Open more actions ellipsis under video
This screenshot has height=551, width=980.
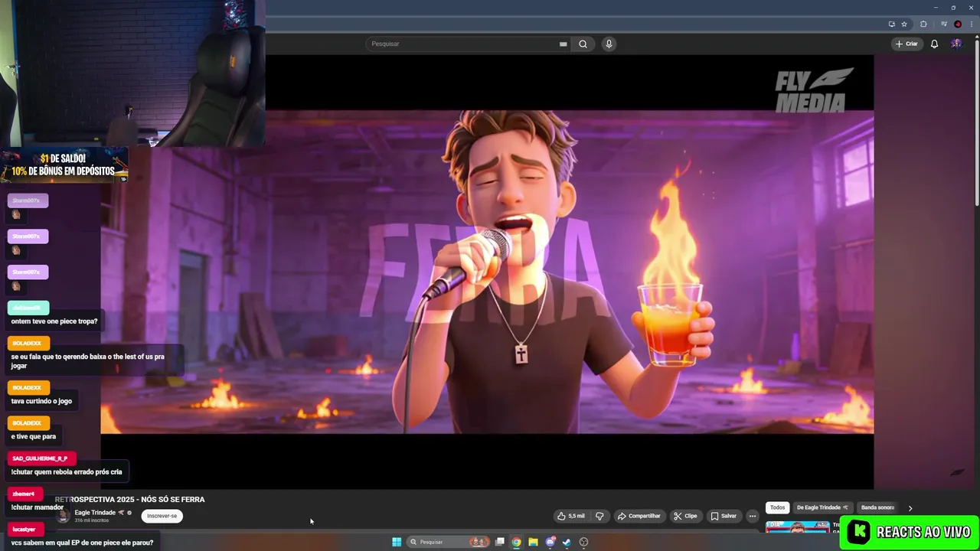coord(752,516)
